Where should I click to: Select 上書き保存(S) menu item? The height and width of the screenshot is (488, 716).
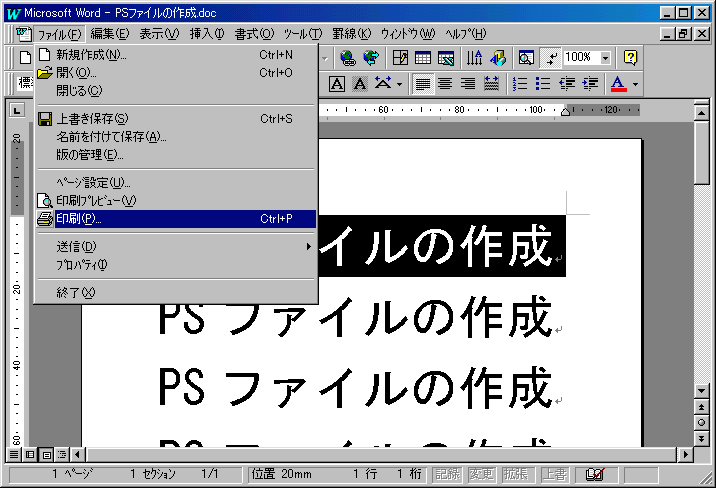[x=176, y=119]
